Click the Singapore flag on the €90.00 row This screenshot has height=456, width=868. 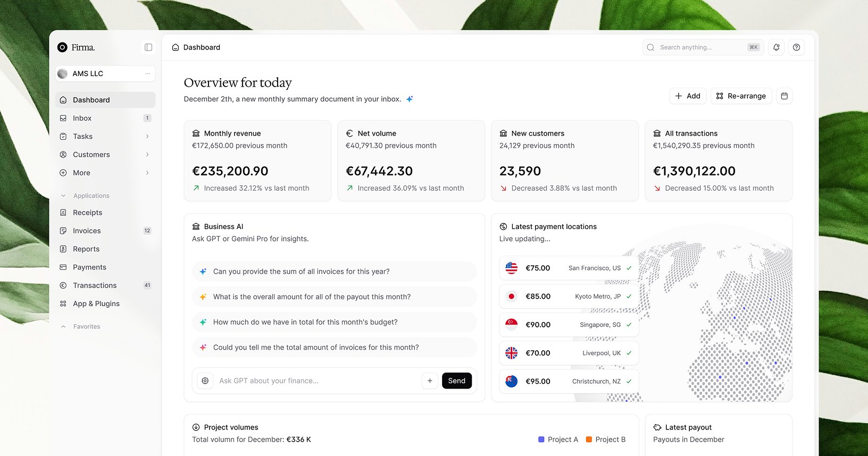click(x=512, y=325)
